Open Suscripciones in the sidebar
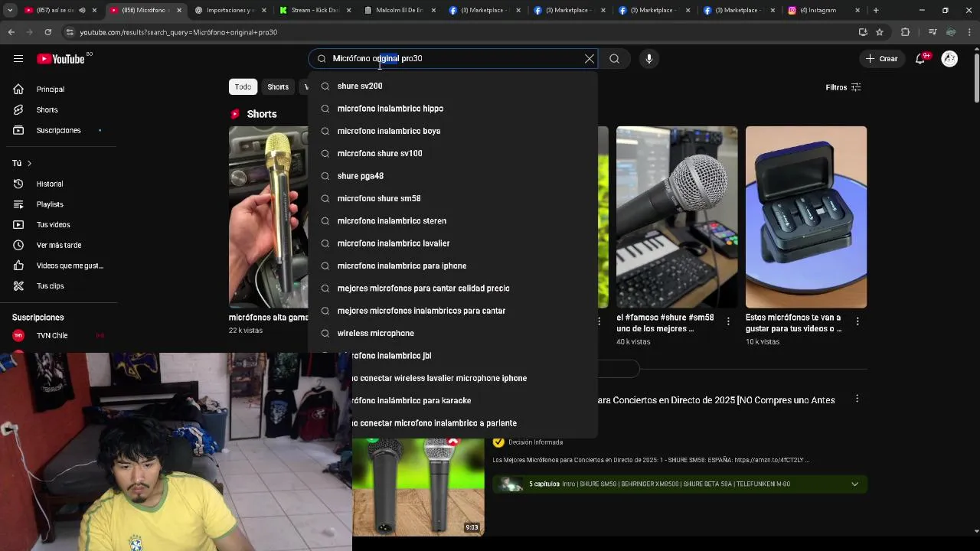The height and width of the screenshot is (551, 980). (58, 131)
